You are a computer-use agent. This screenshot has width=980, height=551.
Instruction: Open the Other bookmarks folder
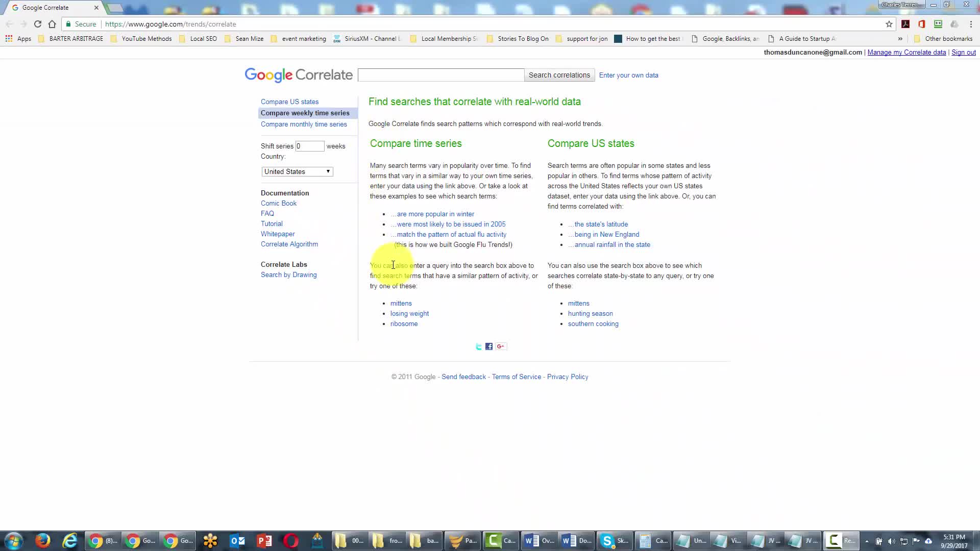pyautogui.click(x=943, y=39)
